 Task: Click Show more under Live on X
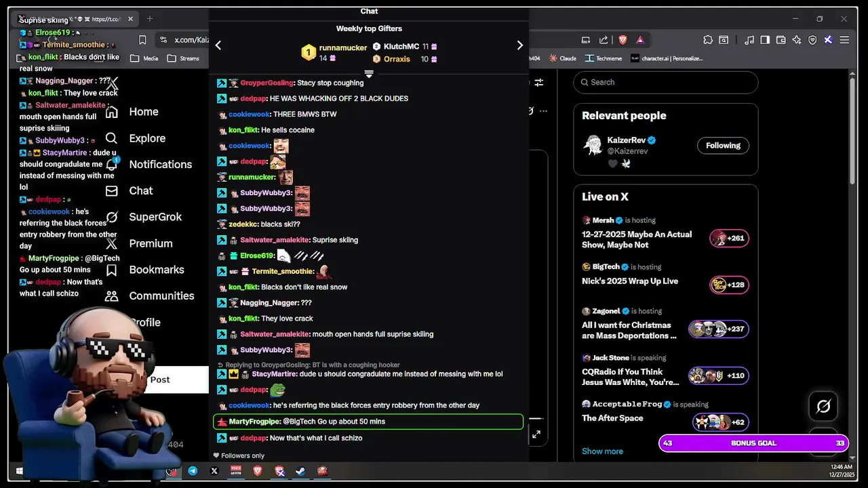tap(602, 451)
